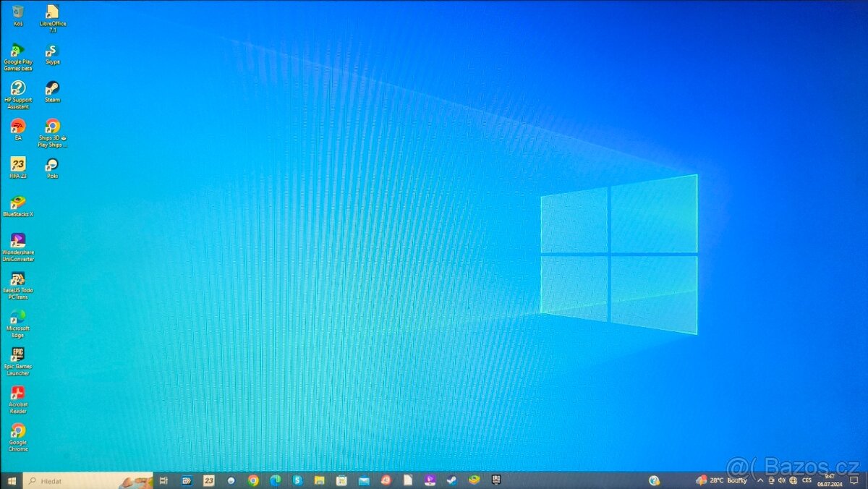Image resolution: width=868 pixels, height=489 pixels.
Task: Open network globe status icon
Action: pos(793,480)
